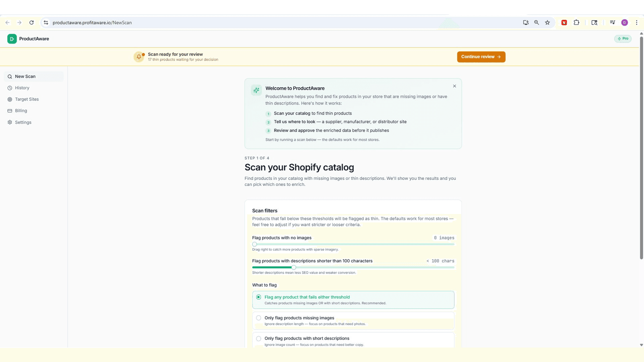Click the browser zoom magnifier icon
Image resolution: width=644 pixels, height=362 pixels.
click(x=537, y=23)
